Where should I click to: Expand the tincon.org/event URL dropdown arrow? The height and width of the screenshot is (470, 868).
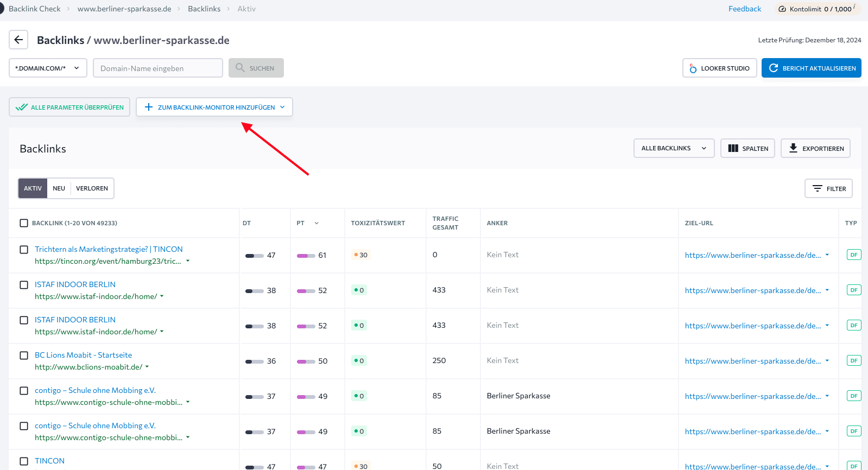188,261
